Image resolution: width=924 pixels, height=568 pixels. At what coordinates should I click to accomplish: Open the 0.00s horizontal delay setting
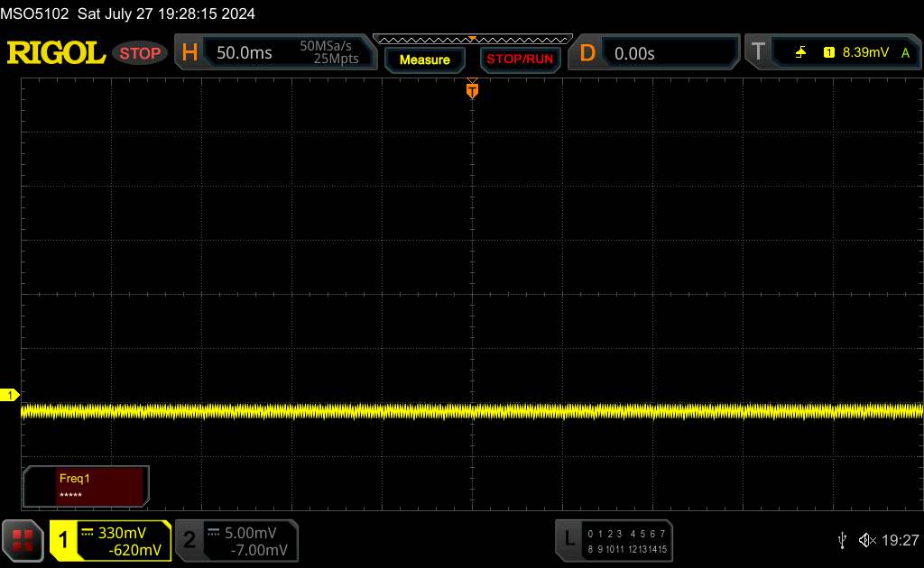tap(634, 53)
